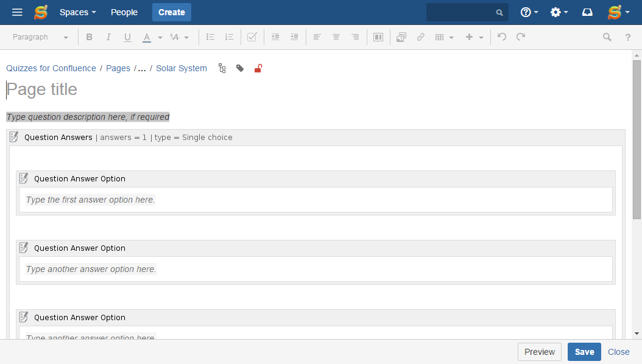
Task: Align text center
Action: point(336,37)
